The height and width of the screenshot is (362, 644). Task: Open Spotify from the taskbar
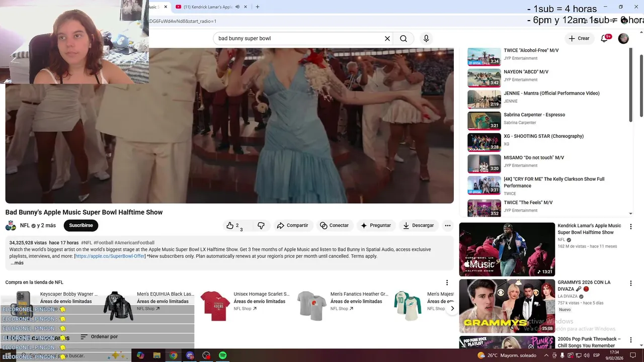[x=222, y=355]
